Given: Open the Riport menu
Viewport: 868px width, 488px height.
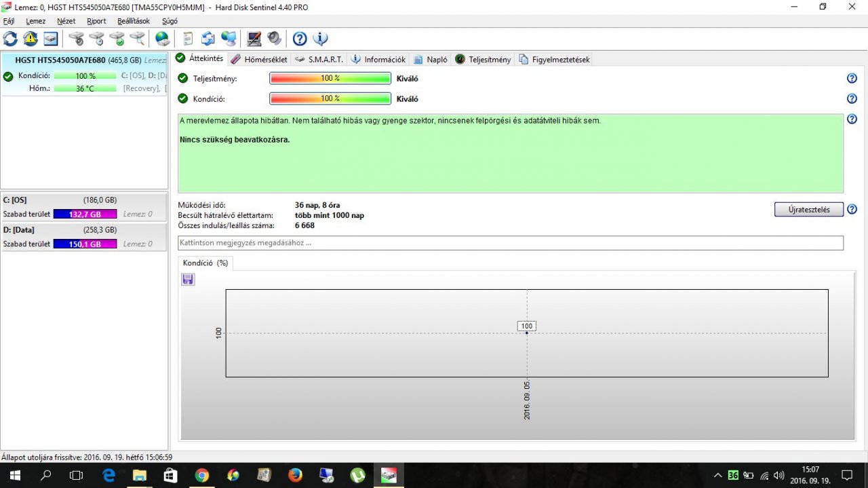Looking at the screenshot, I should click(96, 21).
